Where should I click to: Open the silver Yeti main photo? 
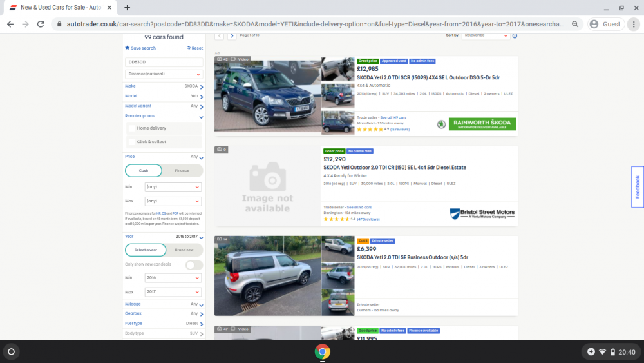pos(267,276)
